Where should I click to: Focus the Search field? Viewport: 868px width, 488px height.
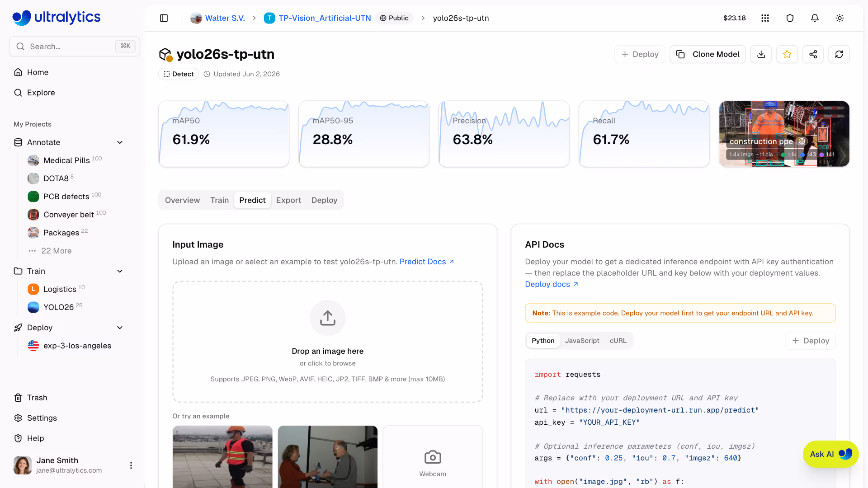point(75,46)
